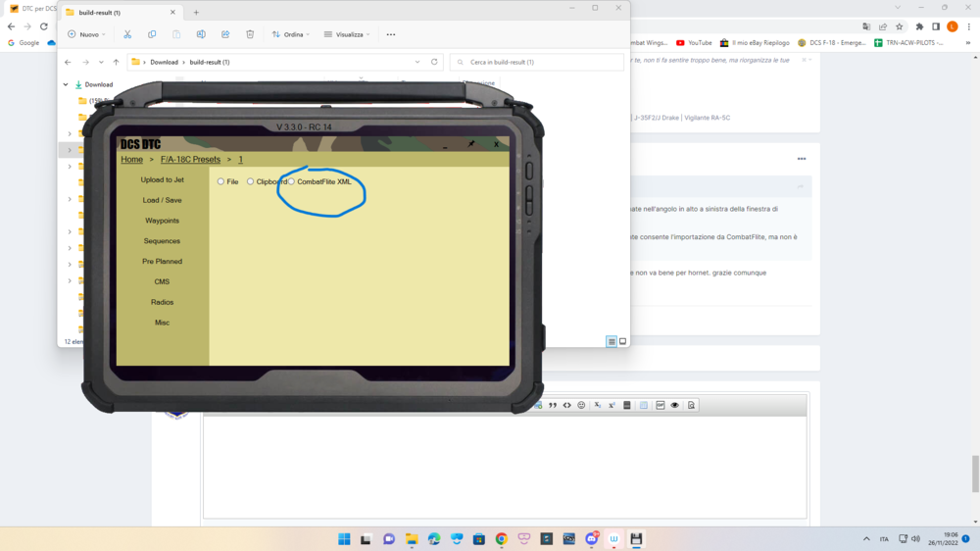Open Ordina sort dropdown
Screen dimensions: 980x551
[x=291, y=34]
